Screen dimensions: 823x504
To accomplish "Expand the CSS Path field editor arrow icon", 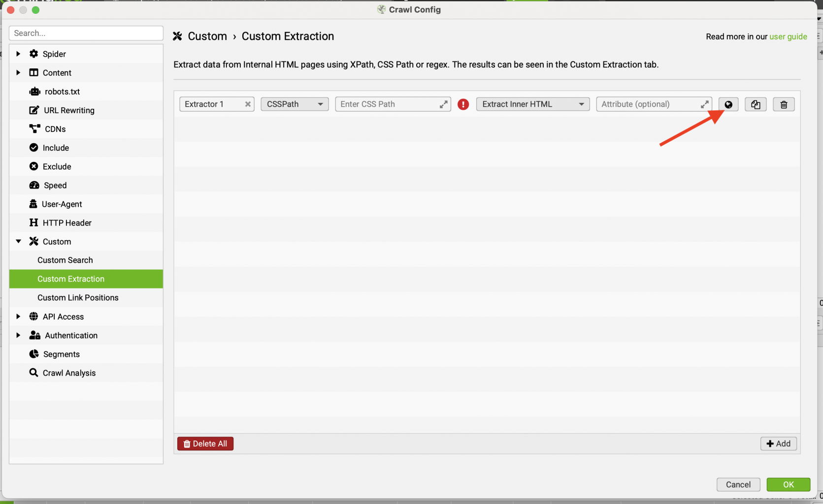I will tap(444, 104).
